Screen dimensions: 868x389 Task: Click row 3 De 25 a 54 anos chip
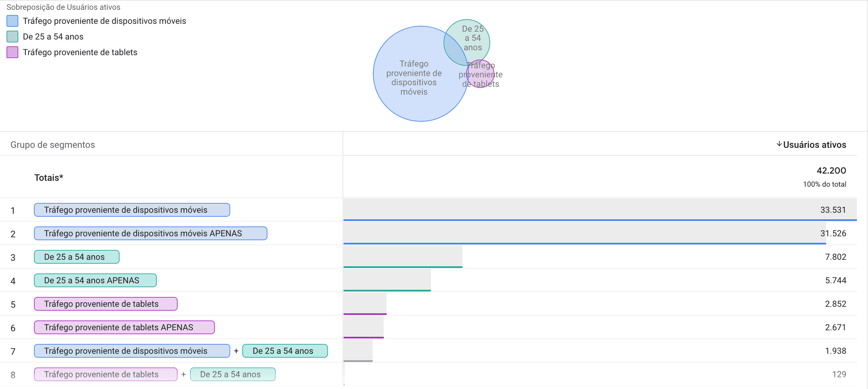pyautogui.click(x=76, y=257)
